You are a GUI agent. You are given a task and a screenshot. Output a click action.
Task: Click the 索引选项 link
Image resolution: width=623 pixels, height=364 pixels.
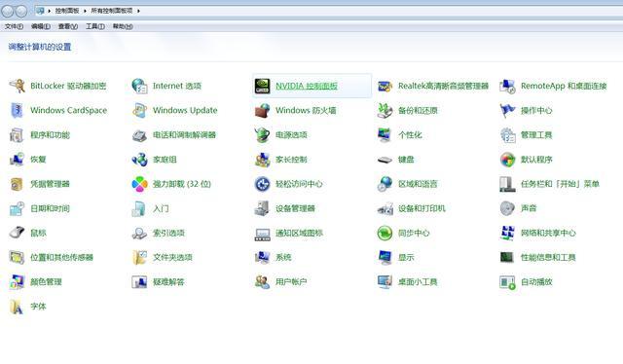coord(168,234)
